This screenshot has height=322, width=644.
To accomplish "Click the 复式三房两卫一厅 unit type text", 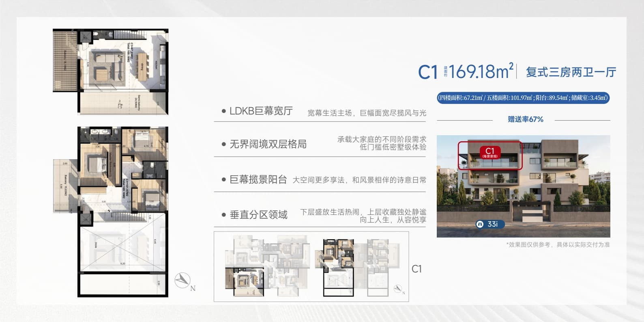I will click(x=571, y=72).
